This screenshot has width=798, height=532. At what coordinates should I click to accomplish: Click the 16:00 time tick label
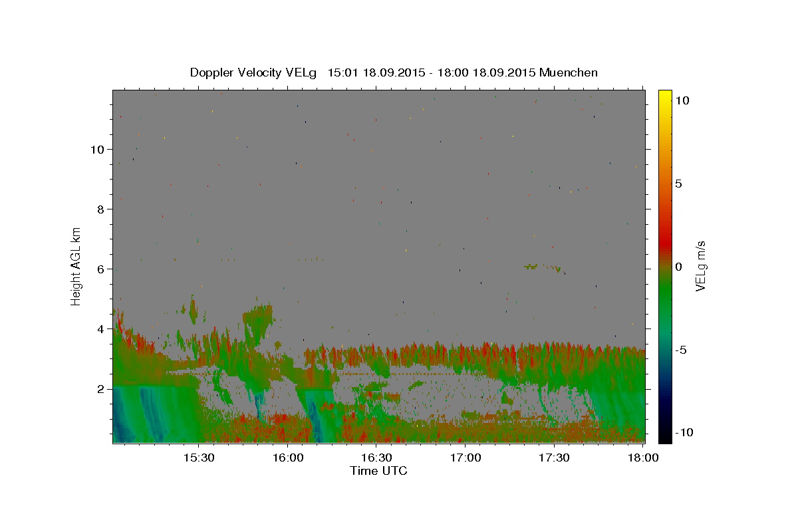point(288,458)
